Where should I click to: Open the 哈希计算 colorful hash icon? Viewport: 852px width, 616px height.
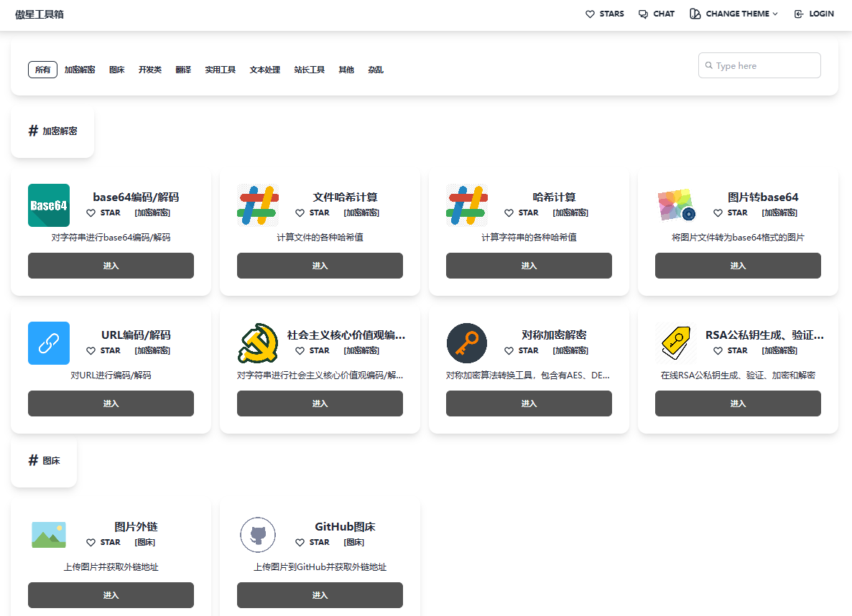coord(467,205)
